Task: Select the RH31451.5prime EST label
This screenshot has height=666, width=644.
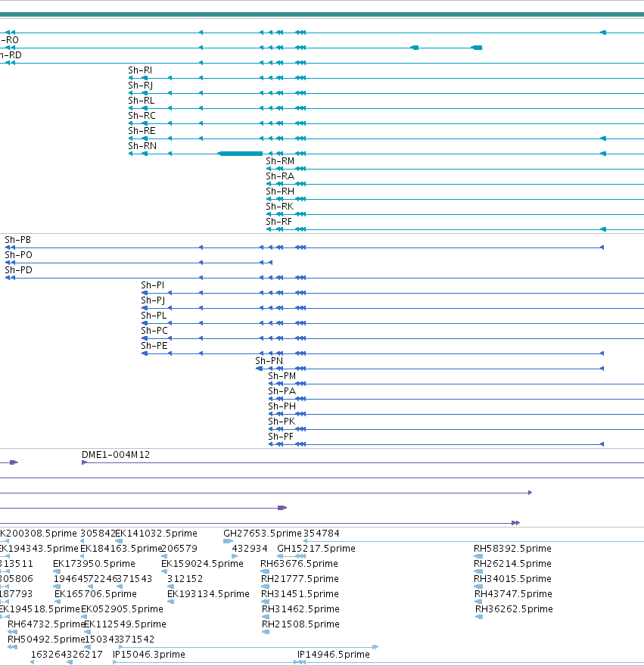Action: coord(300,594)
